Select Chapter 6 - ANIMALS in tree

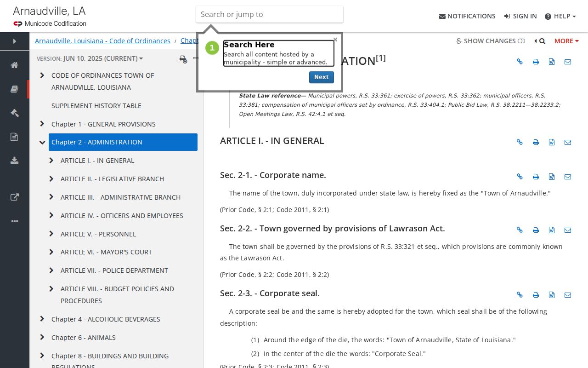tap(83, 338)
